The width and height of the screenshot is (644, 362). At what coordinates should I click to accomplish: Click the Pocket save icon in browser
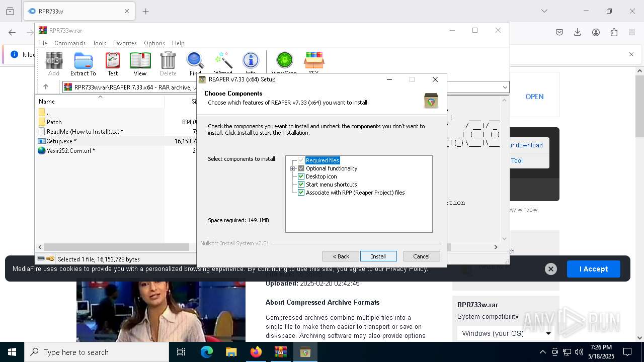click(559, 32)
